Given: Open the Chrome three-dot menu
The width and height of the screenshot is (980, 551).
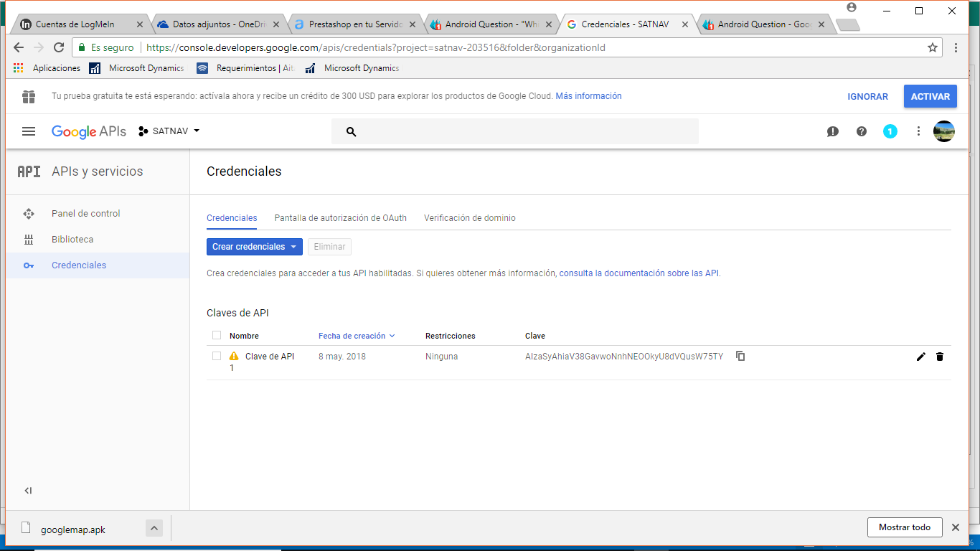Looking at the screenshot, I should point(956,47).
